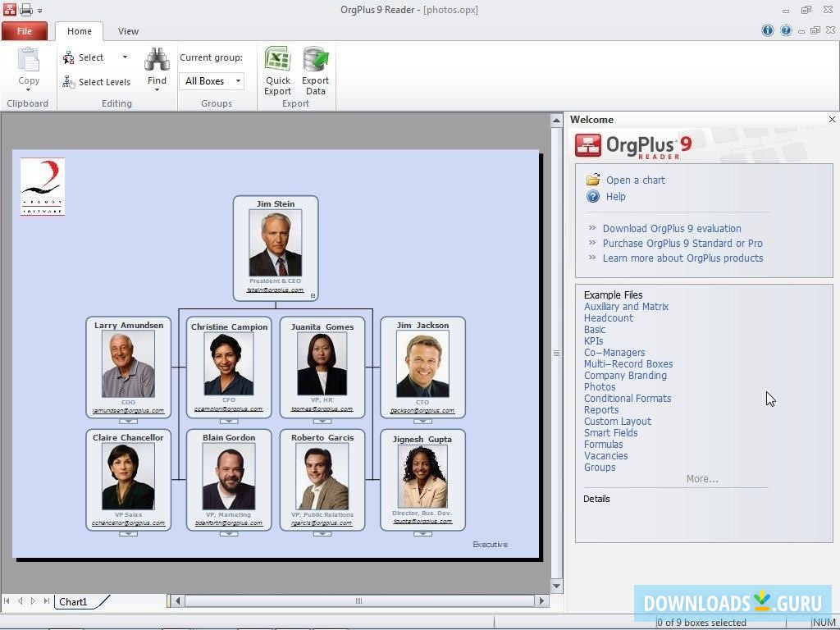Expand the Find dropdown arrow

point(157,90)
